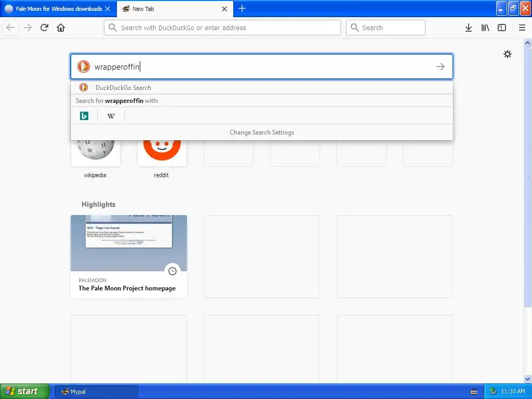This screenshot has height=399, width=532.
Task: Open the Library bookshelf icon
Action: 485,28
